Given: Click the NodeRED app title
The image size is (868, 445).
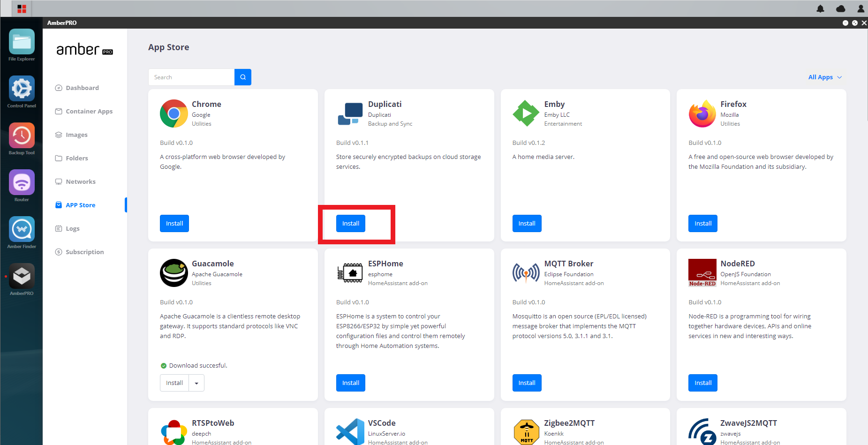Looking at the screenshot, I should click(x=738, y=264).
